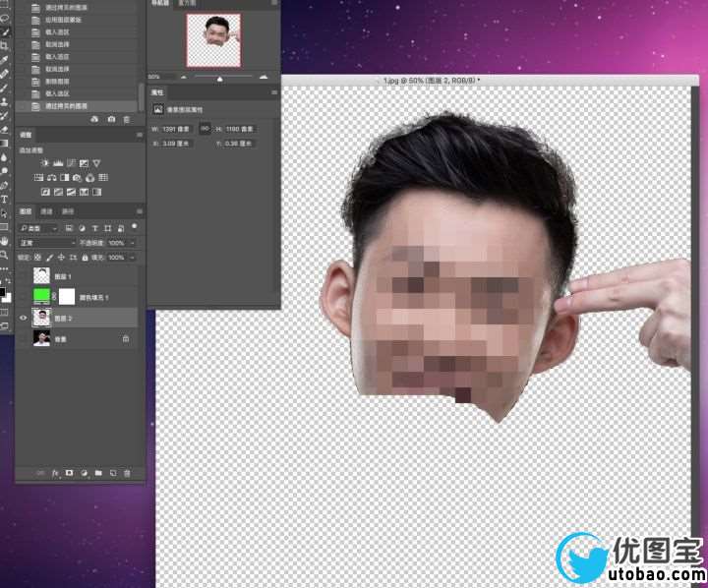The height and width of the screenshot is (588, 708).
Task: Add Photo Filter camera adjustment icon
Action: [78, 178]
